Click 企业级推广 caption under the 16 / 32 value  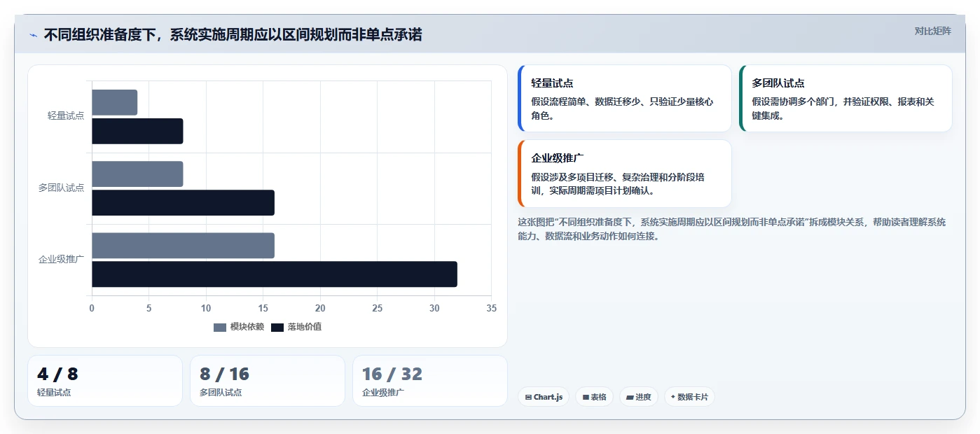[383, 393]
